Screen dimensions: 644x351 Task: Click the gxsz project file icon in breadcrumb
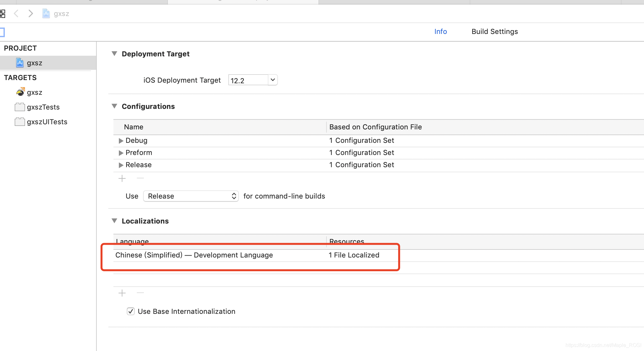(46, 13)
